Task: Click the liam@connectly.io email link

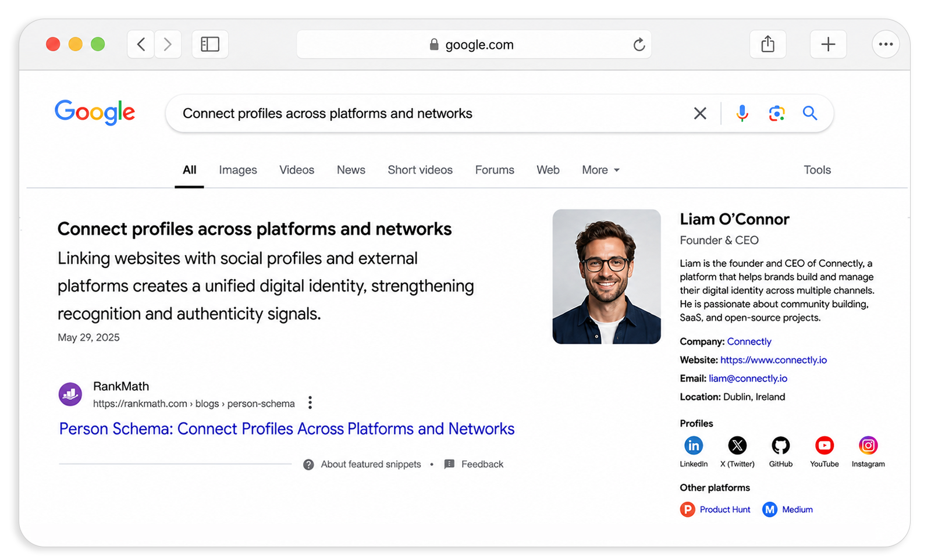Action: pyautogui.click(x=748, y=379)
